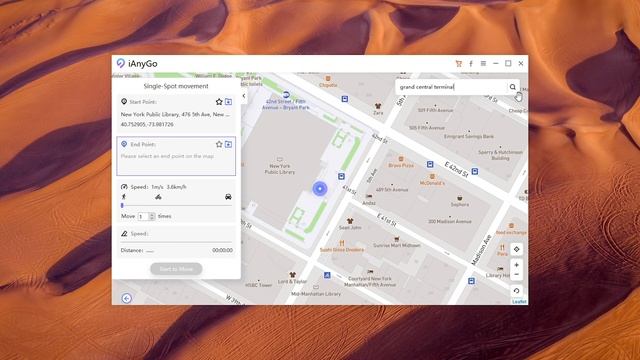Click the Emigrant Savings Bank label
The height and width of the screenshot is (360, 640).
click(469, 136)
